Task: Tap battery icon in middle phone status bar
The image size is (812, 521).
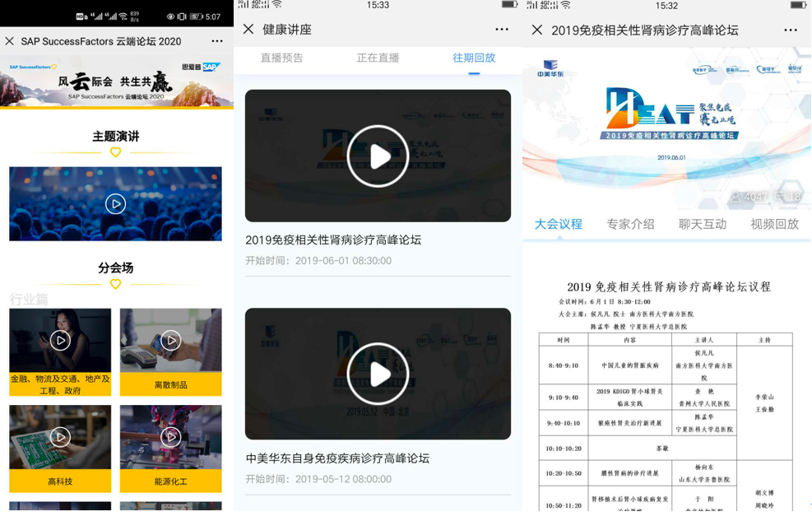Action: [x=509, y=5]
